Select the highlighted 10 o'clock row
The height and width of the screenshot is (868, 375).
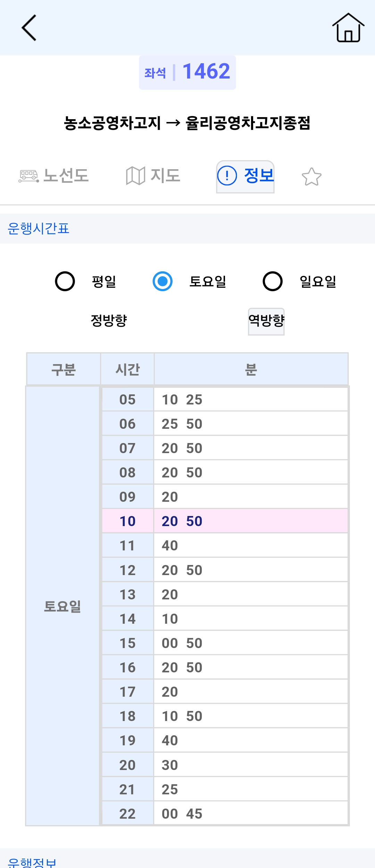click(225, 521)
